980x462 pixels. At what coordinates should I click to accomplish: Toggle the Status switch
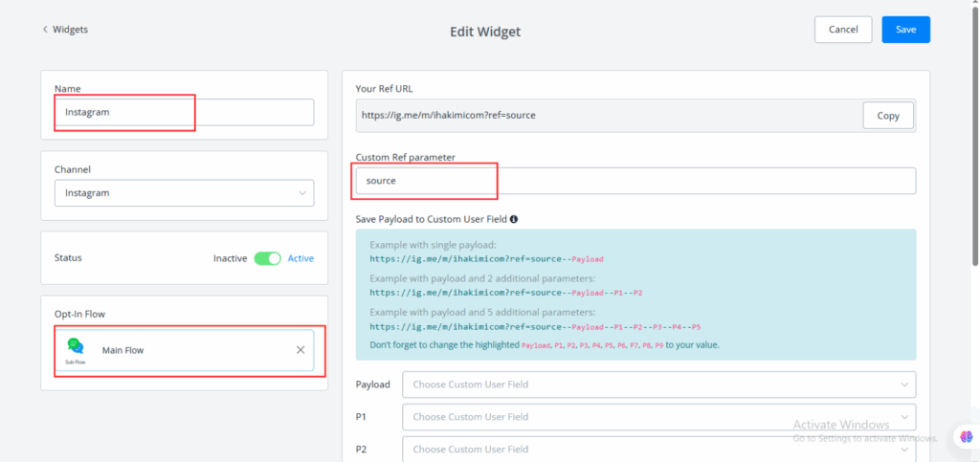click(267, 258)
